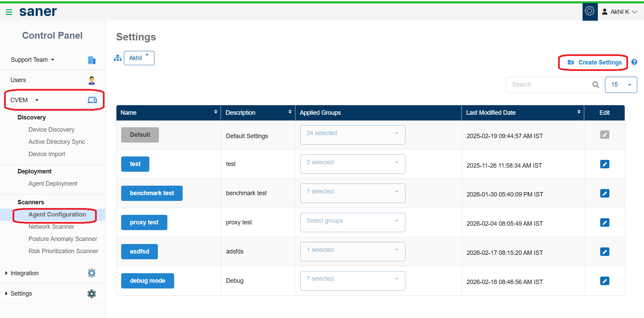Image resolution: width=644 pixels, height=318 pixels.
Task: Sort the table by the Name column
Action: click(x=216, y=112)
